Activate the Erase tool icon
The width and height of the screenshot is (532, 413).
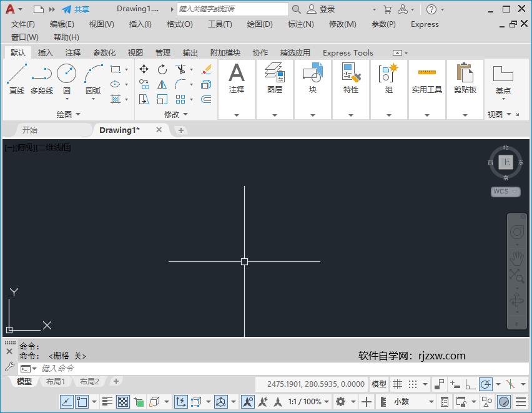coord(206,69)
